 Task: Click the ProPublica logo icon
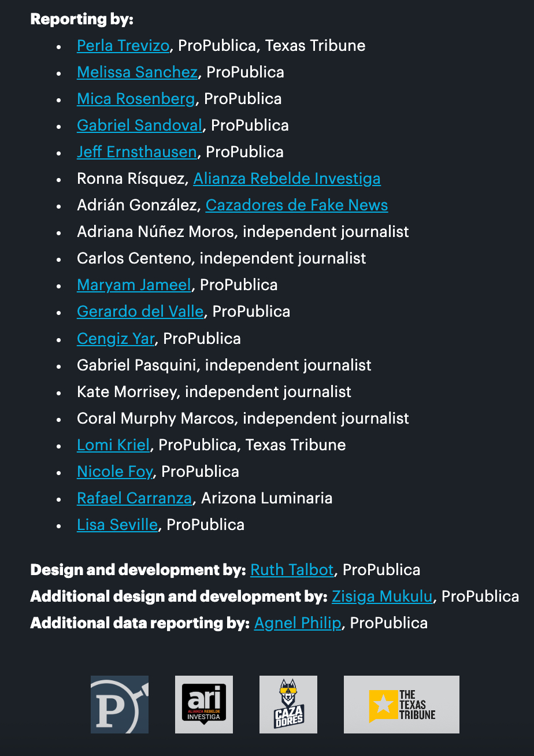click(120, 704)
